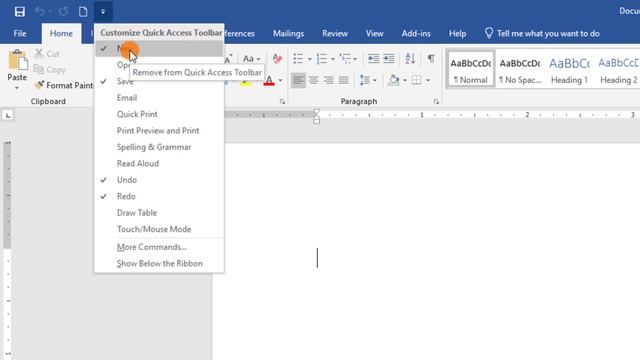Click the Cut scissors command
The height and width of the screenshot is (360, 640).
tap(47, 53)
